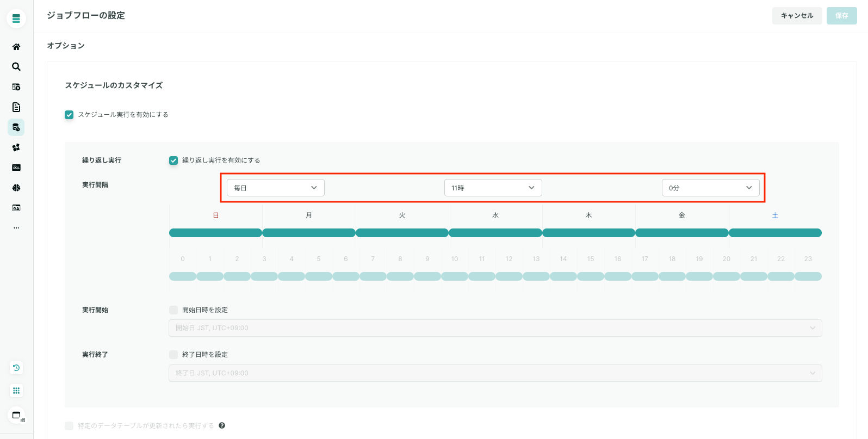The height and width of the screenshot is (439, 868).
Task: Select the hour bar below 11
Action: [x=482, y=276]
